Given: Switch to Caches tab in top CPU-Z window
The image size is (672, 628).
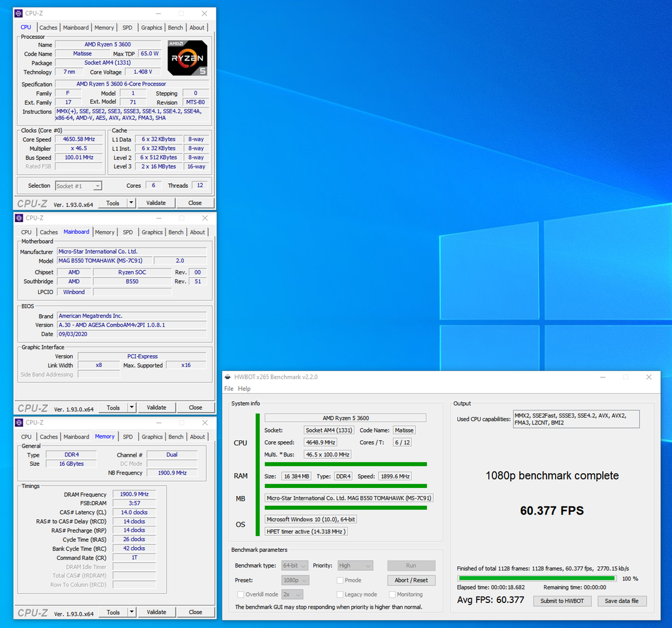Looking at the screenshot, I should [x=48, y=27].
